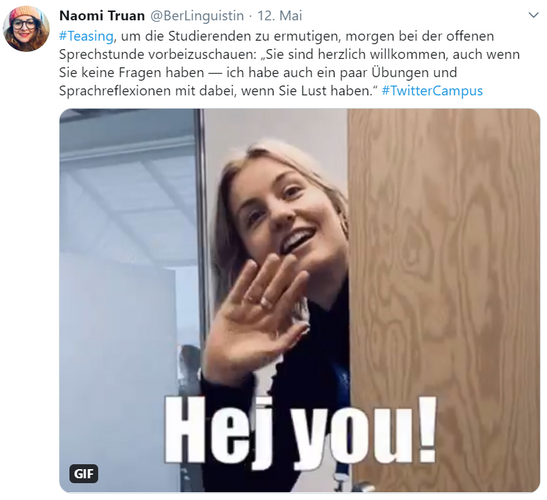Screen dimensions: 547x500
Task: Open Naomi Truan's profile picture
Action: (x=26, y=29)
